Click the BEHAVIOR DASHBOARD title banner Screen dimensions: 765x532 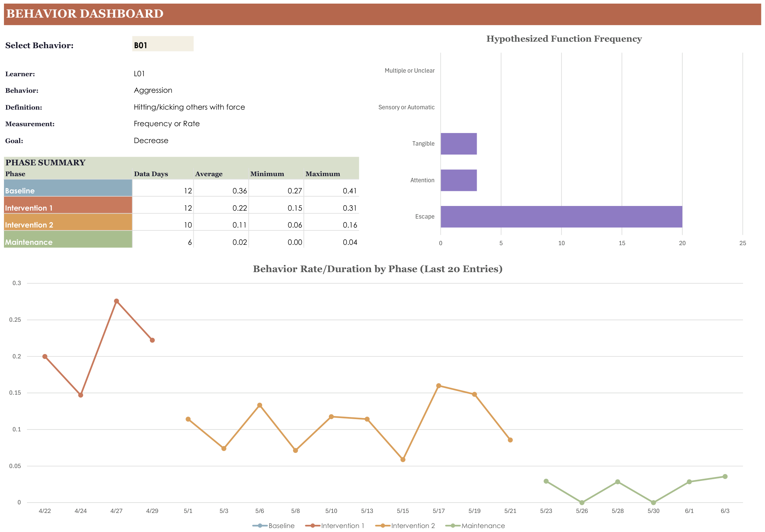click(x=382, y=14)
